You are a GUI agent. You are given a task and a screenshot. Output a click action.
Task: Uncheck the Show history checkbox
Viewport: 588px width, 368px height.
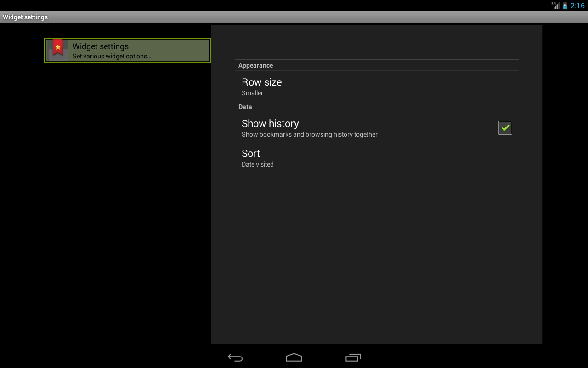pyautogui.click(x=505, y=128)
